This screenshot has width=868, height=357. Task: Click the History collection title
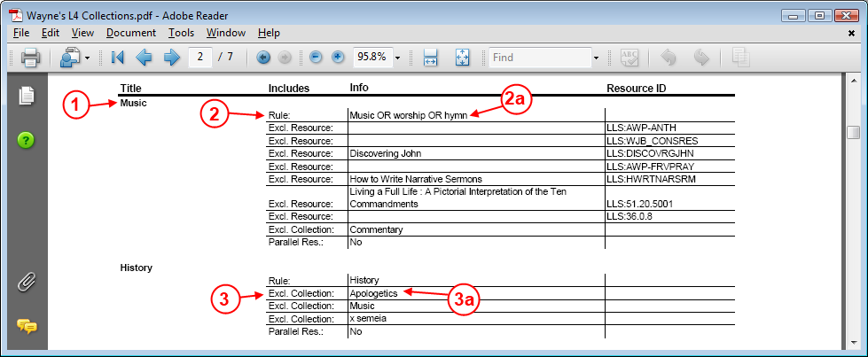(137, 268)
